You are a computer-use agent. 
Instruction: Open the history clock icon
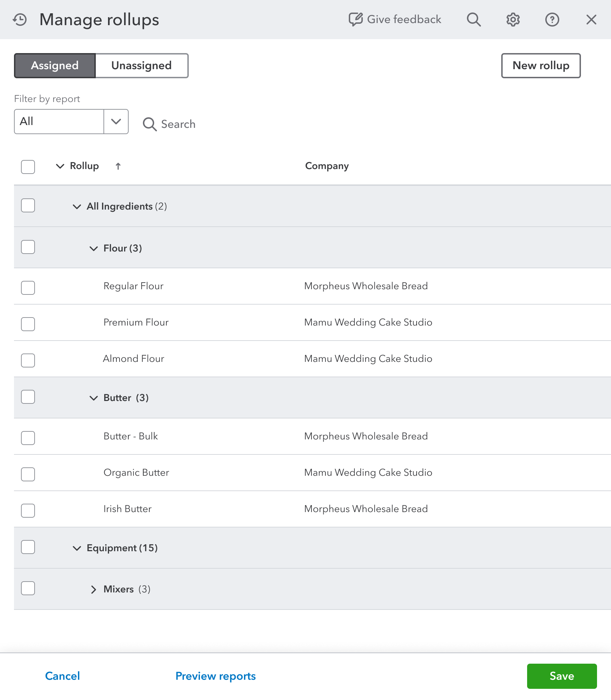pos(20,20)
